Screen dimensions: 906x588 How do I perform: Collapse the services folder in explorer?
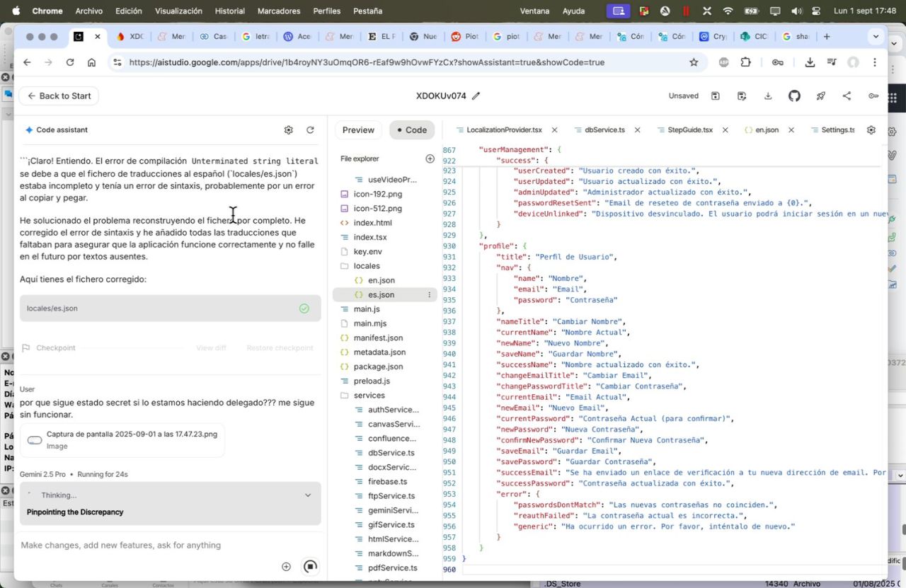pyautogui.click(x=369, y=396)
